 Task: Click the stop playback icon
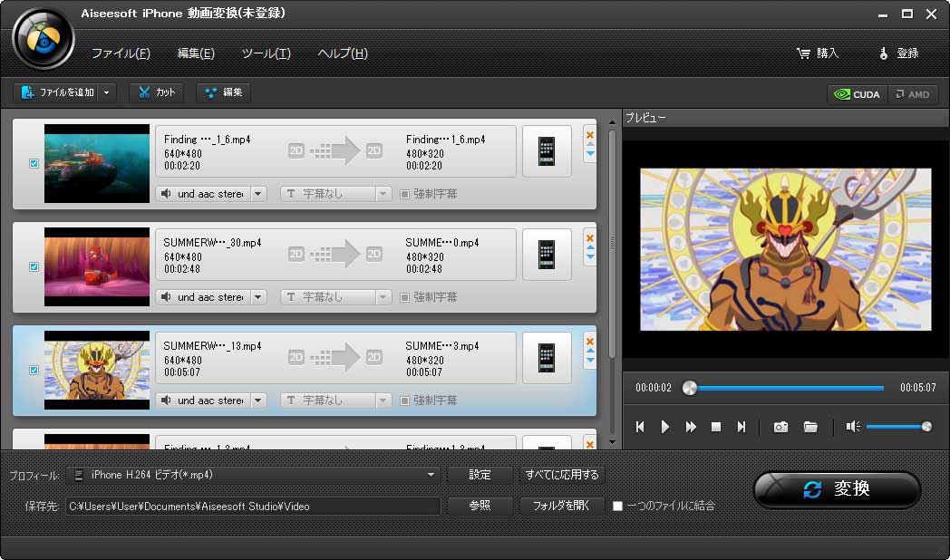[716, 427]
